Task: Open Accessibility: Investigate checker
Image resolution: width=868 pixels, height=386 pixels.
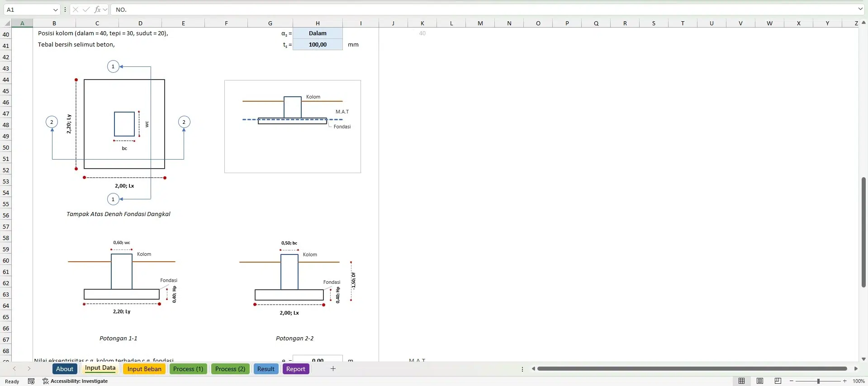Action: 75,381
